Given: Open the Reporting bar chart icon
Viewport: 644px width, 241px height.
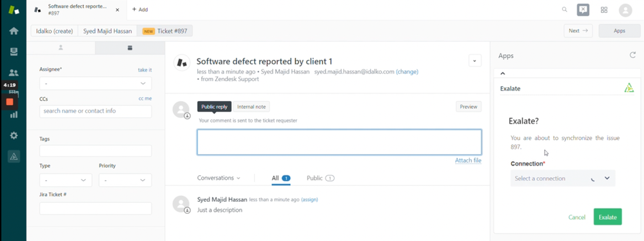Looking at the screenshot, I should pyautogui.click(x=14, y=115).
